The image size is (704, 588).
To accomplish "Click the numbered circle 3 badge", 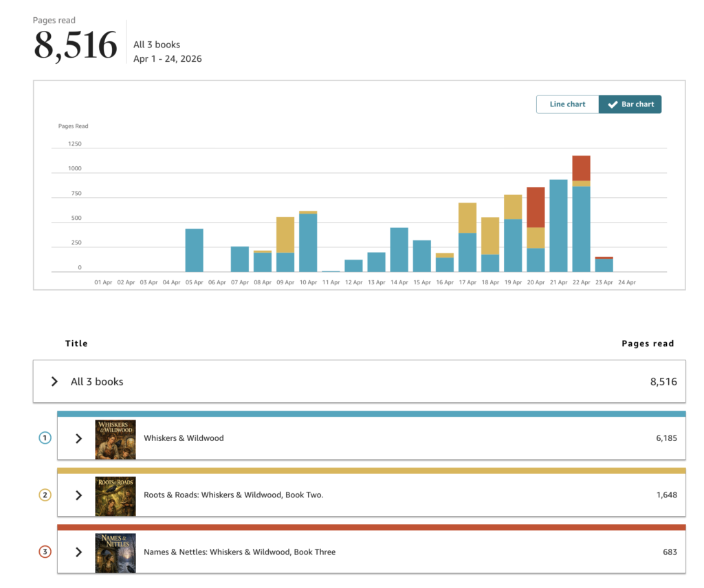I will point(45,552).
